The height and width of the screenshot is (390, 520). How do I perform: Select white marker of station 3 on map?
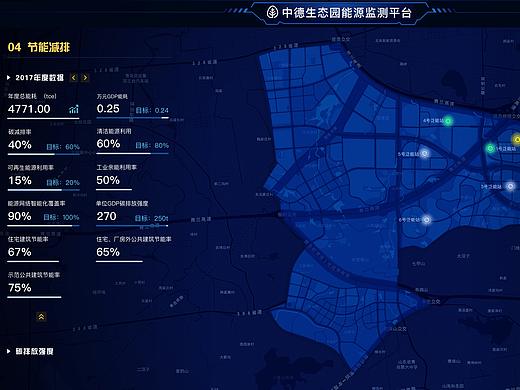coord(510,186)
